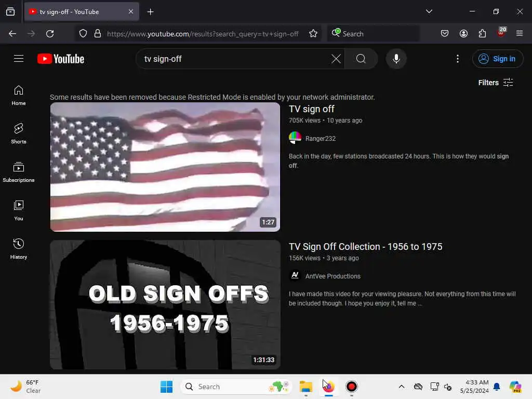The width and height of the screenshot is (532, 399).
Task: Start voice search with the microphone
Action: pyautogui.click(x=396, y=59)
